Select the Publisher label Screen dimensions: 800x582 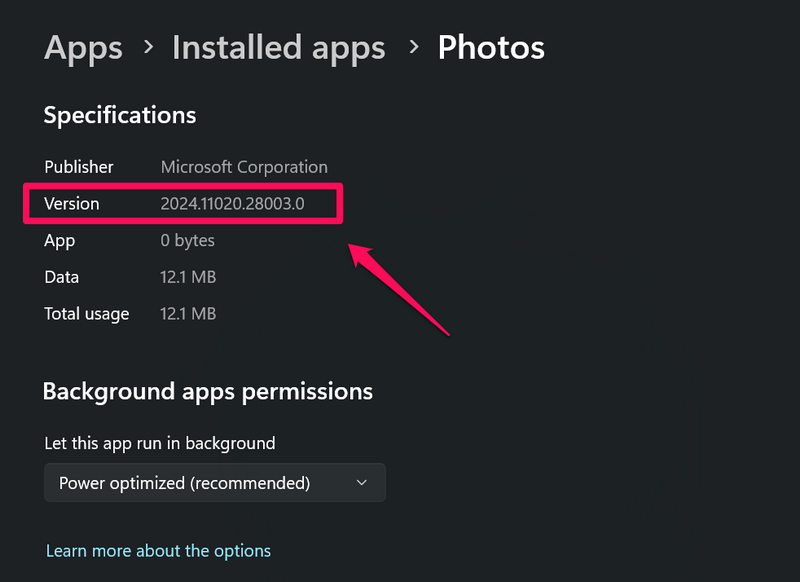79,167
